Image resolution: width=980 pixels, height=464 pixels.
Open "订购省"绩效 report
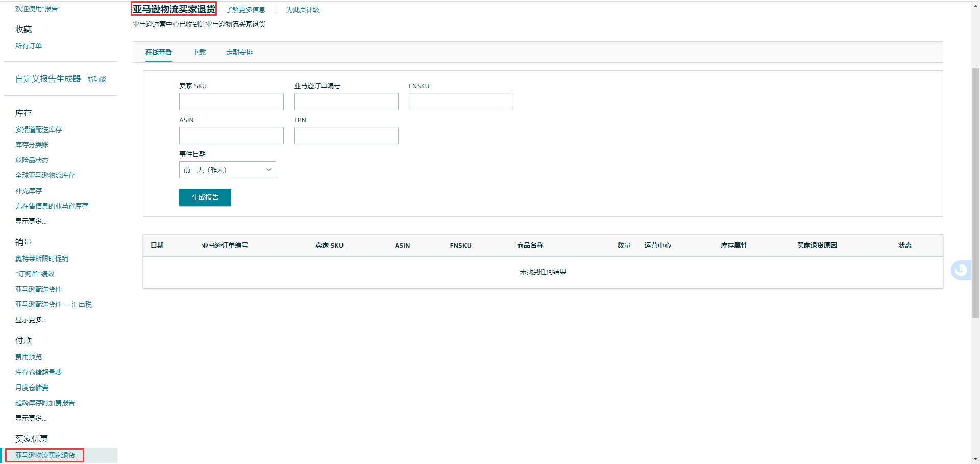point(35,274)
